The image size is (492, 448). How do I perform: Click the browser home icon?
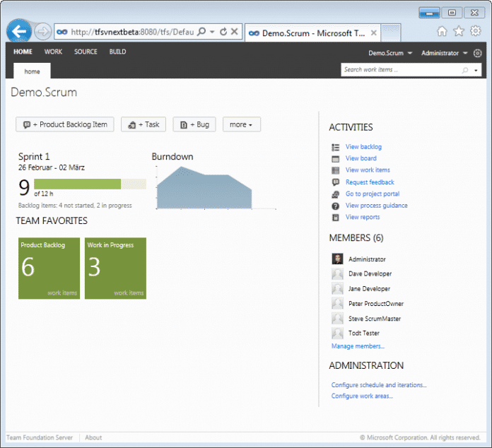pyautogui.click(x=442, y=31)
